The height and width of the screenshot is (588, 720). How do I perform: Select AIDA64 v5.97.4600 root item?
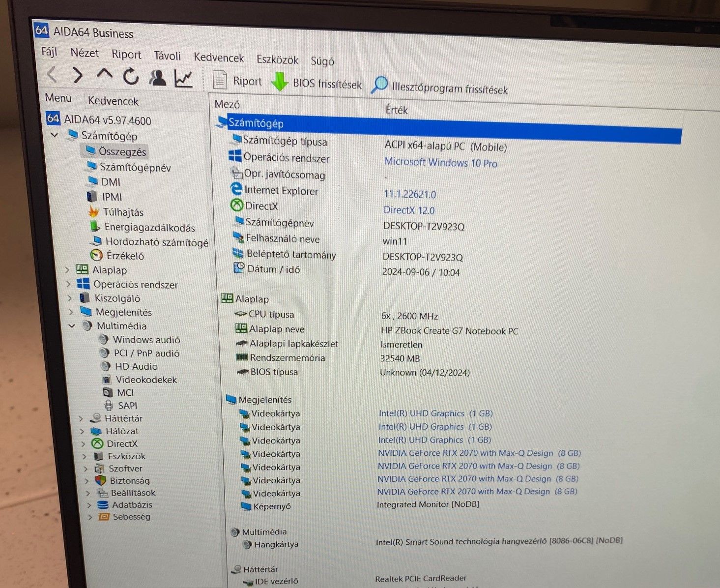[x=98, y=119]
